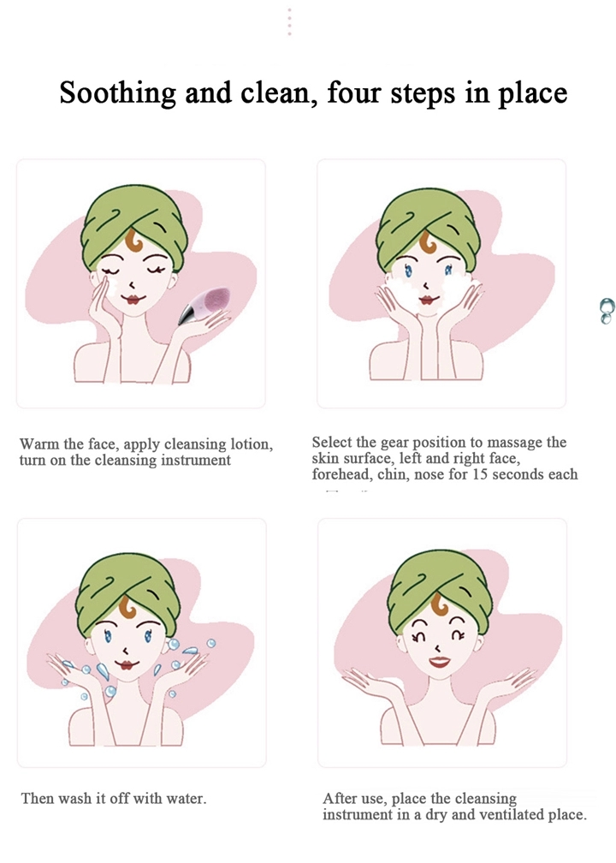Viewport: 616px width, 863px height.
Task: Click the vertical pink dots at top
Action: (289, 22)
